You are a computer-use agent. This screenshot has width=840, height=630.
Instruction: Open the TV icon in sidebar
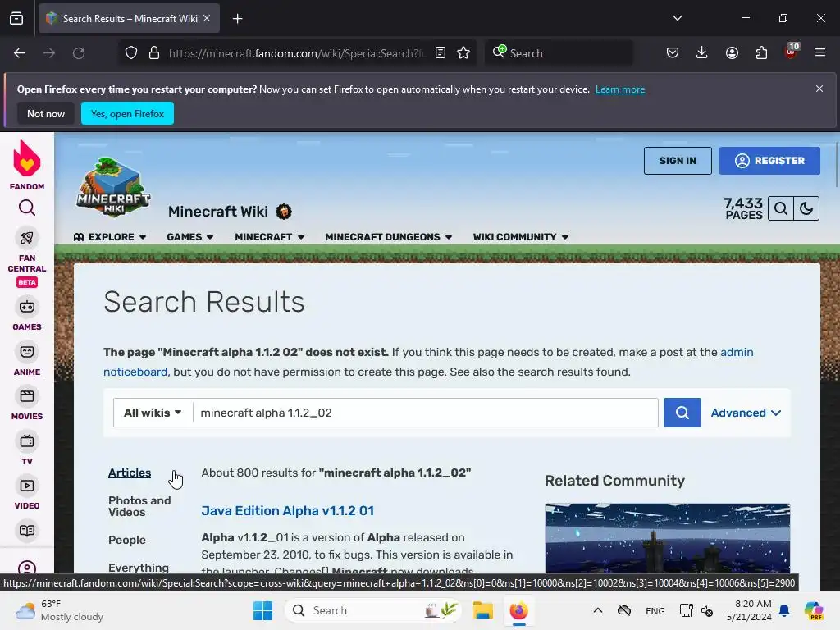(27, 441)
